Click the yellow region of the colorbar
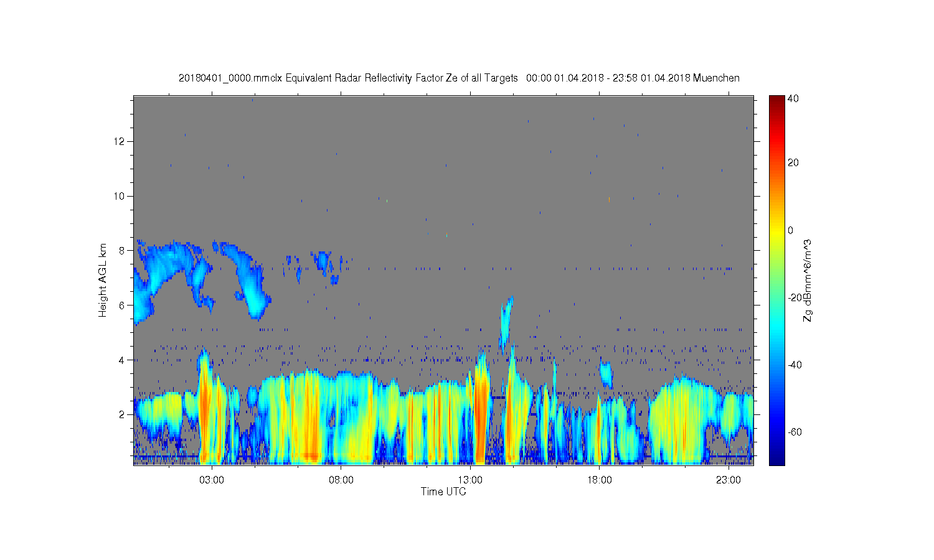The height and width of the screenshot is (560, 934). pyautogui.click(x=776, y=230)
